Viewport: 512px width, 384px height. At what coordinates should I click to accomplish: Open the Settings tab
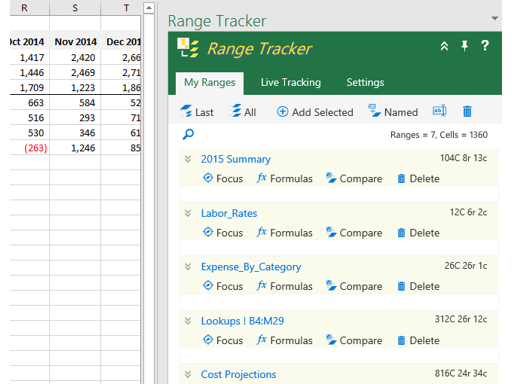(x=365, y=82)
